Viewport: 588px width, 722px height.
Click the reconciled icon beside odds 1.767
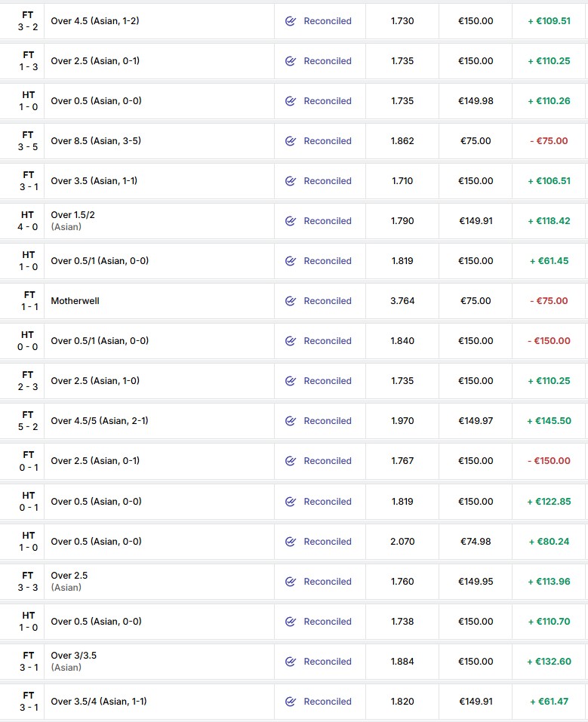[291, 461]
